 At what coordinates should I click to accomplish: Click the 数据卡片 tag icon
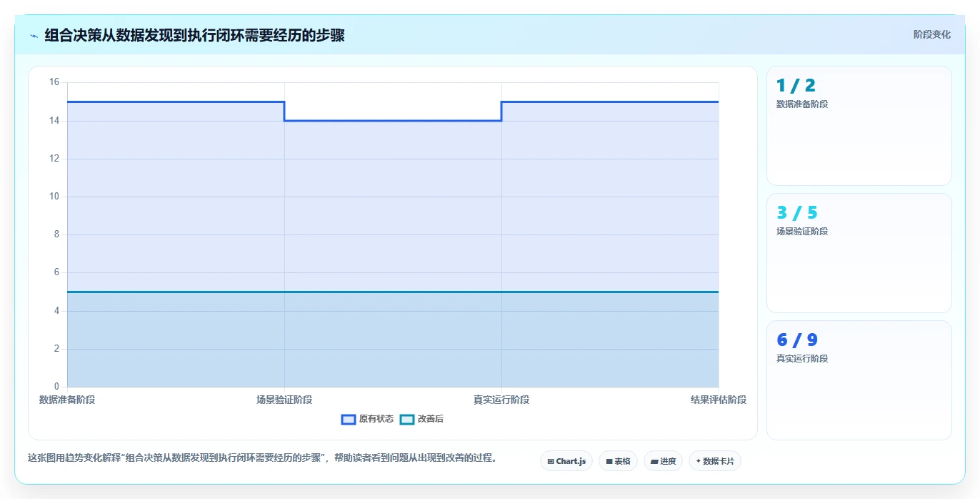(699, 461)
